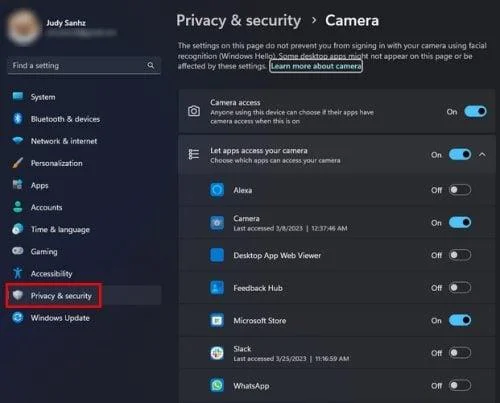500x403 pixels.
Task: Go to Network & internet
Action: (x=85, y=141)
